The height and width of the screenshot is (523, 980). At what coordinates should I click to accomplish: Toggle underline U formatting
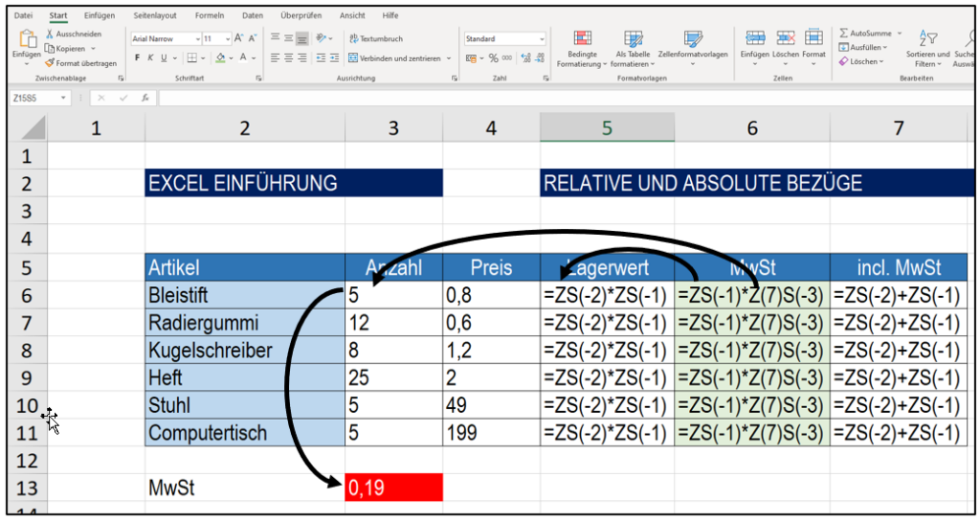164,57
